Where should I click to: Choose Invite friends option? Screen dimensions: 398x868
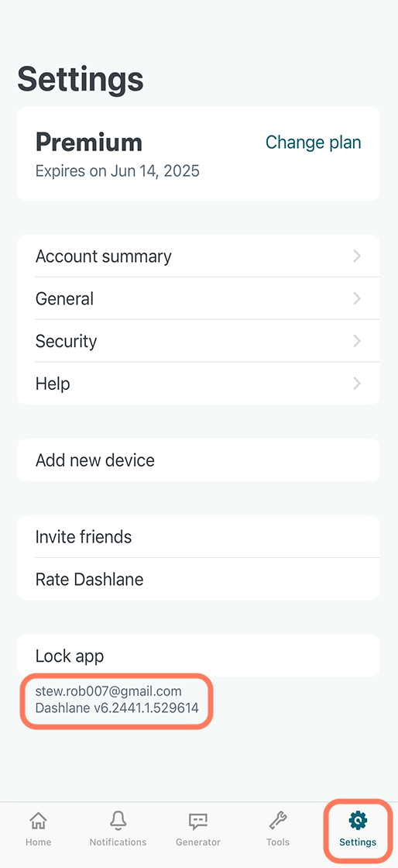point(198,536)
